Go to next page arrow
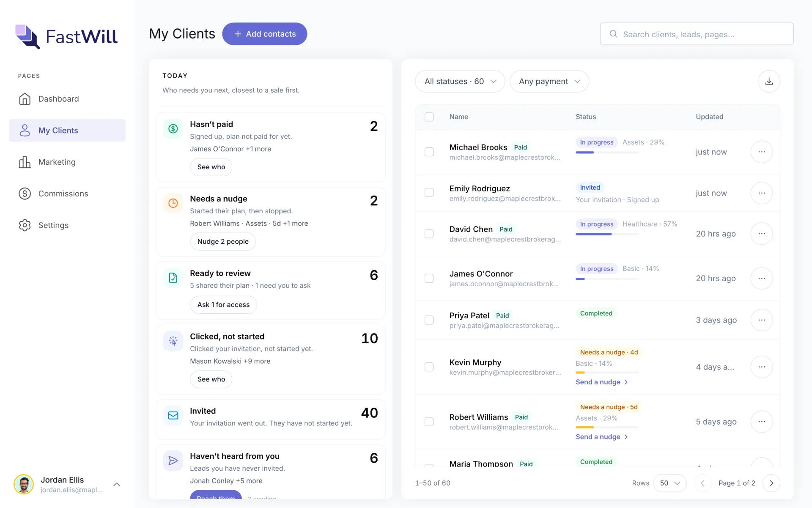 click(x=771, y=483)
